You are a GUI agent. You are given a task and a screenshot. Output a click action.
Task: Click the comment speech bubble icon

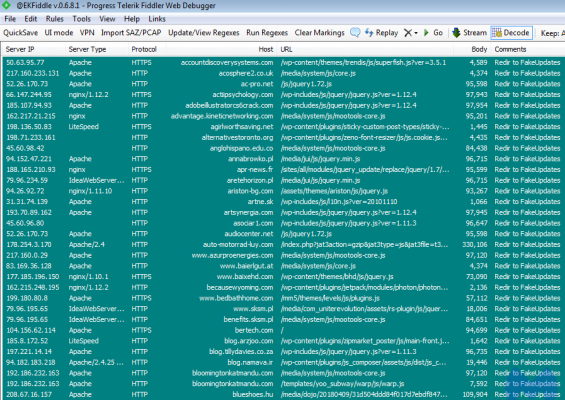[355, 33]
